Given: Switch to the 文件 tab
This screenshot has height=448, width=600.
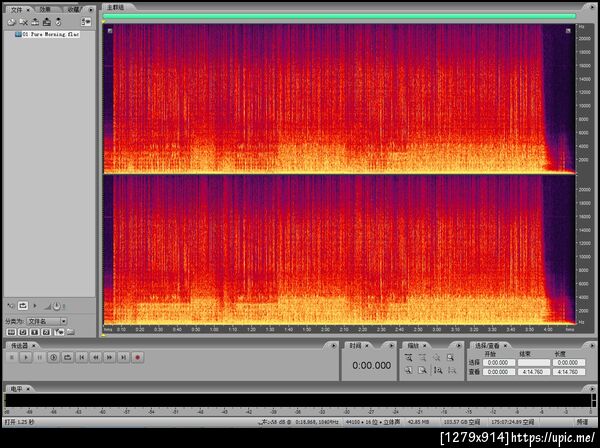Looking at the screenshot, I should click(17, 9).
